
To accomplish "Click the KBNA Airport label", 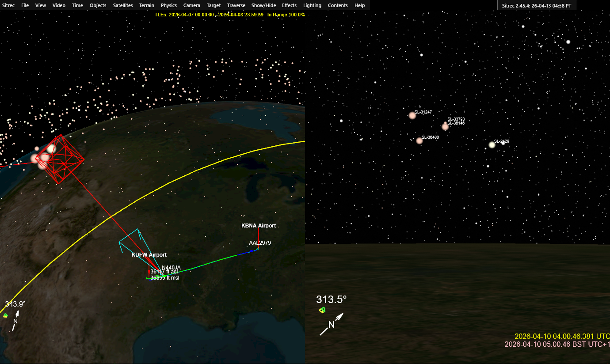I will click(258, 226).
